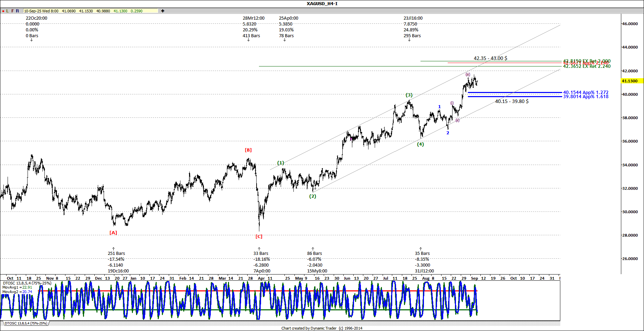Screen dimensions: 644x331
Task: Click the L button in chart toolbar
Action: click(x=8, y=11)
